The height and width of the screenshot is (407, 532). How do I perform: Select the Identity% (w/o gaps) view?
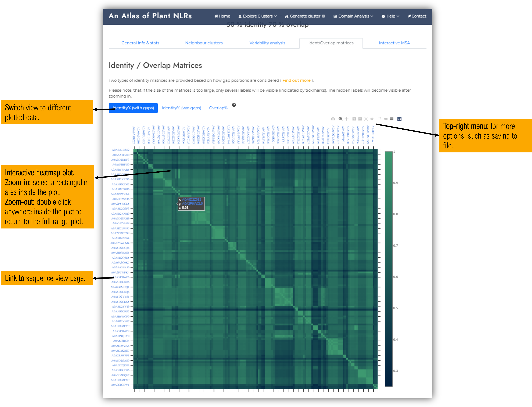point(181,108)
